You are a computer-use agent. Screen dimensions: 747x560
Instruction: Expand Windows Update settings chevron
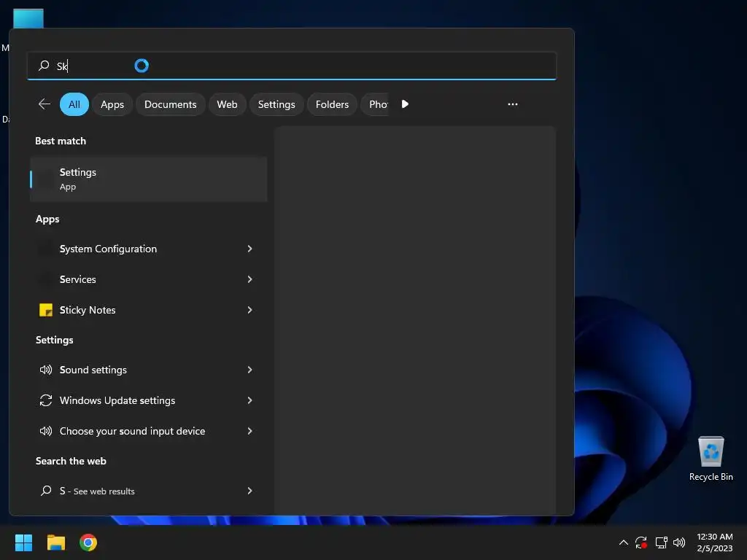tap(249, 400)
